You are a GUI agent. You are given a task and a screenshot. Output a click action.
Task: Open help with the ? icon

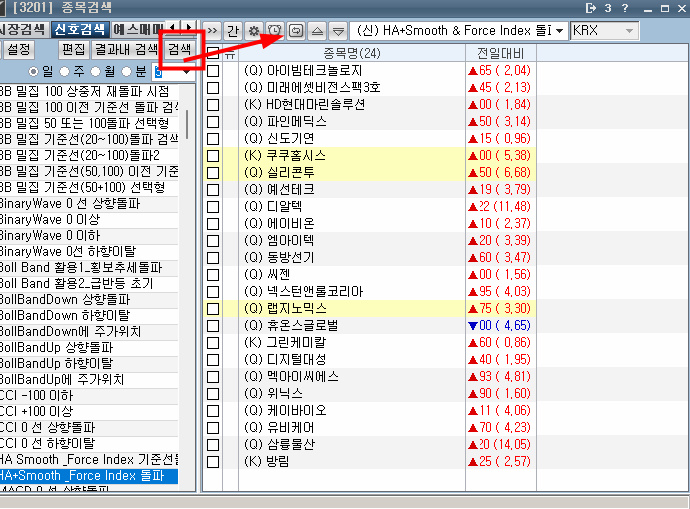(624, 8)
